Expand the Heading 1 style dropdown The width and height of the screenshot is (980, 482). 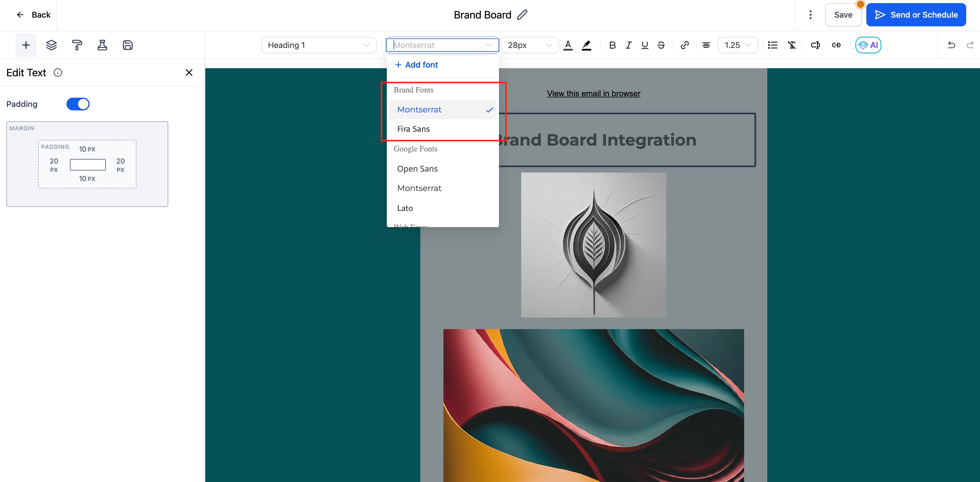[x=318, y=45]
